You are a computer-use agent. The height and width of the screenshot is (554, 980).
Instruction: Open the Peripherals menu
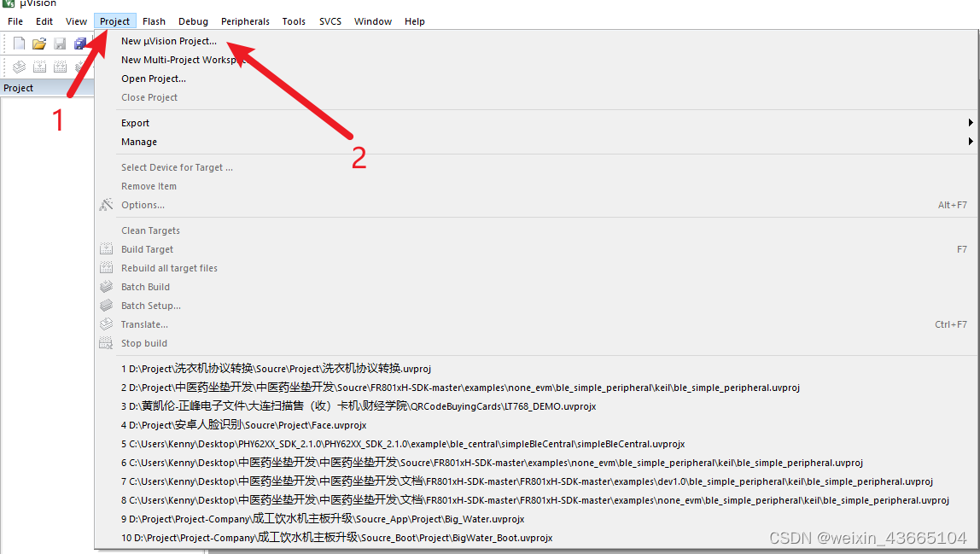[245, 21]
